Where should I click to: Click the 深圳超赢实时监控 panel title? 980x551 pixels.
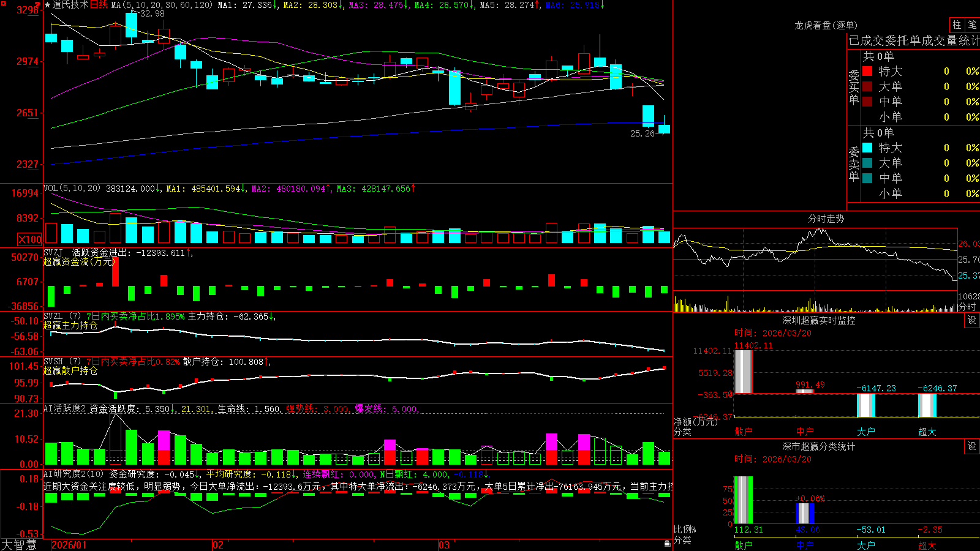(x=818, y=320)
